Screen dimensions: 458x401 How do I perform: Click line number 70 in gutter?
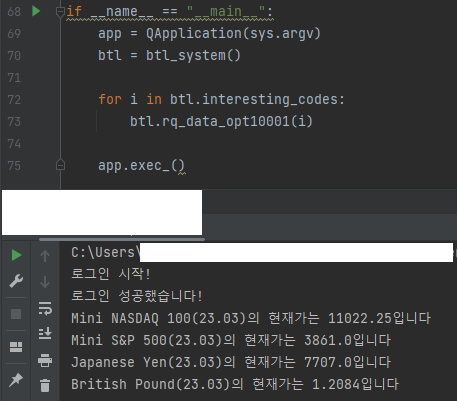[14, 55]
